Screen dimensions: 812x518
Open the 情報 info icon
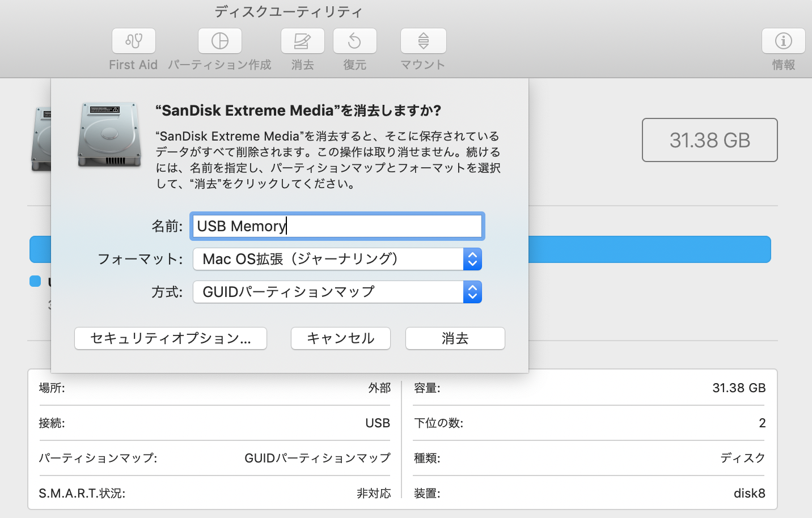pos(784,41)
